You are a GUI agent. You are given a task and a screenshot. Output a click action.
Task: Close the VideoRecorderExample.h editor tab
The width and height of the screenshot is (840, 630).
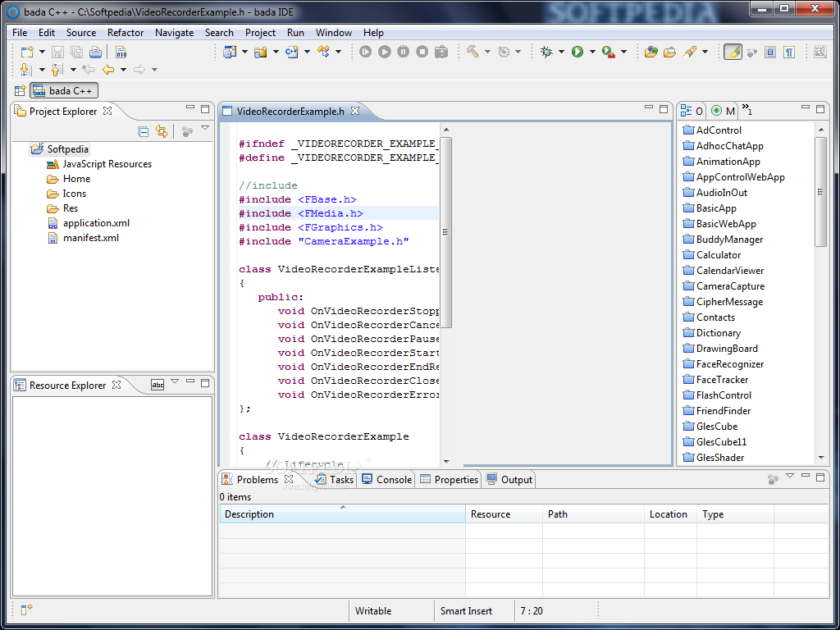coord(354,111)
